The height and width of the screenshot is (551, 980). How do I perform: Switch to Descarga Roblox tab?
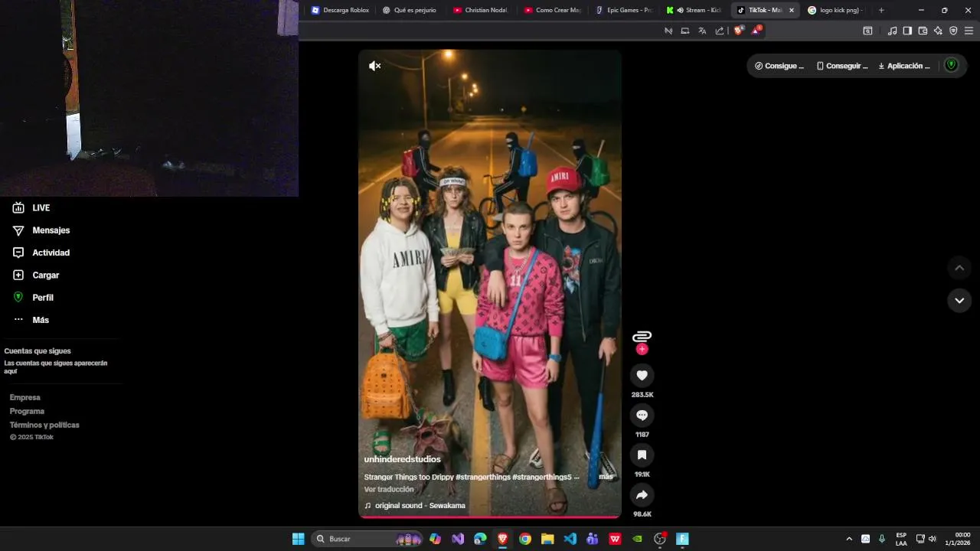[340, 10]
